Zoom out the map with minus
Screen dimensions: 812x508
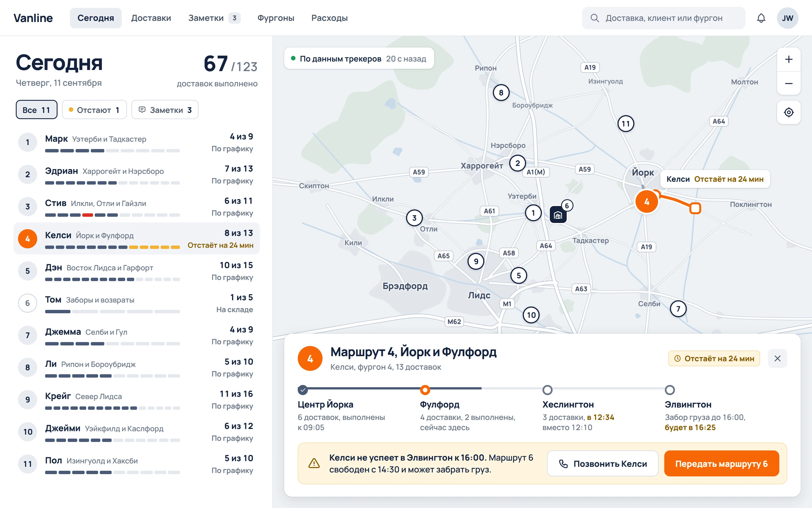(x=789, y=83)
